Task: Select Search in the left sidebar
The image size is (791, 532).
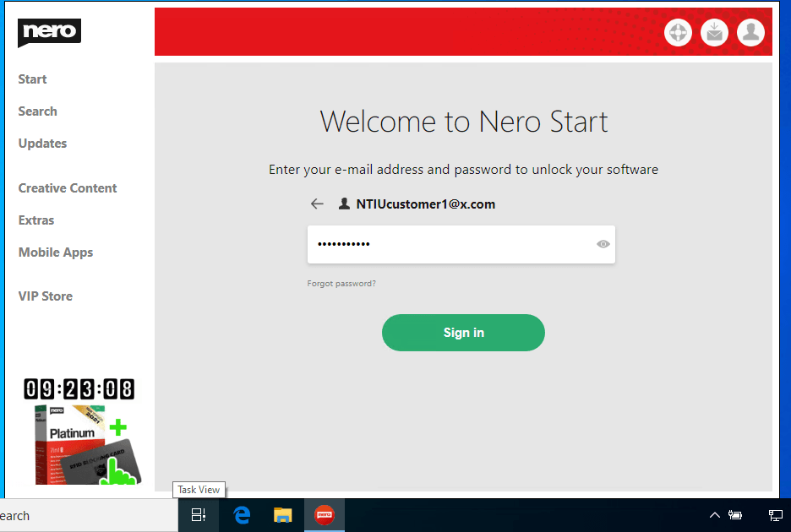Action: pos(38,111)
